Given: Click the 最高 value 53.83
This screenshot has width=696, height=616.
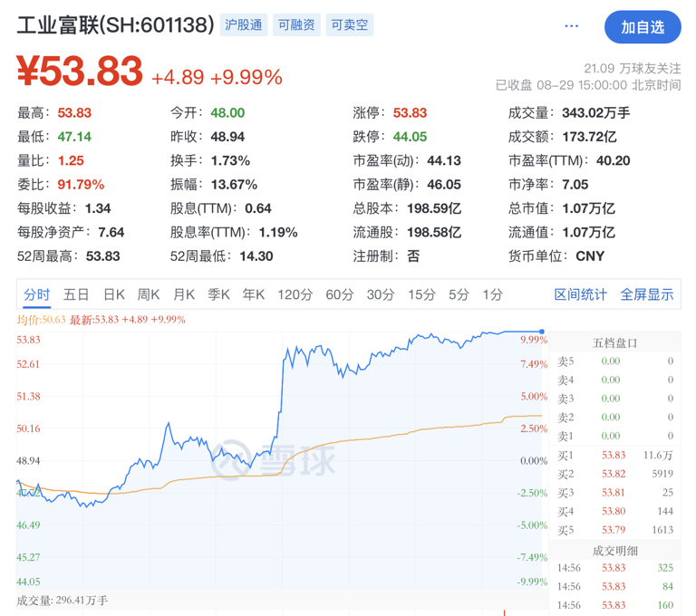Looking at the screenshot, I should pyautogui.click(x=74, y=112).
